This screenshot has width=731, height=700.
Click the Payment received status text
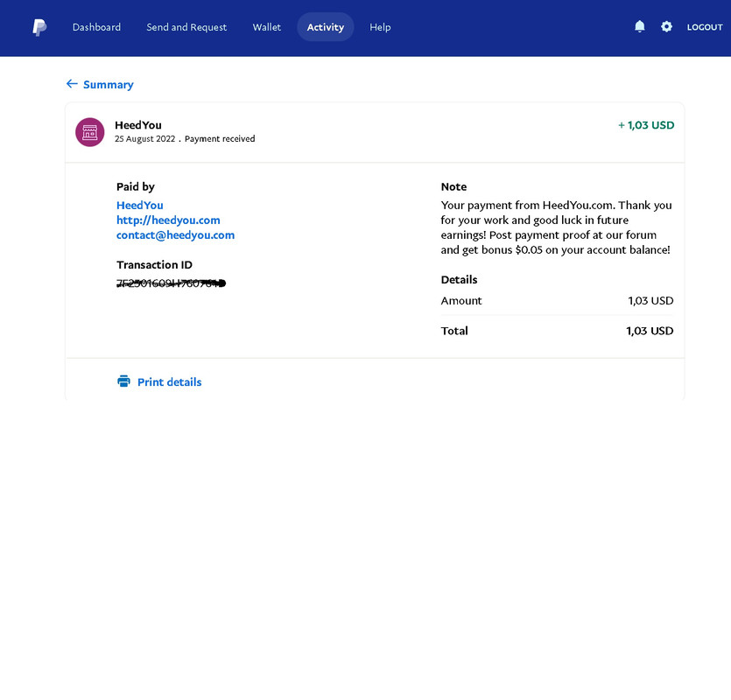220,139
